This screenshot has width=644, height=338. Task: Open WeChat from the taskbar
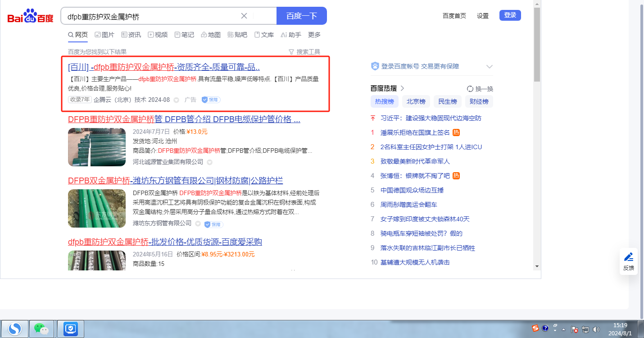(x=42, y=329)
